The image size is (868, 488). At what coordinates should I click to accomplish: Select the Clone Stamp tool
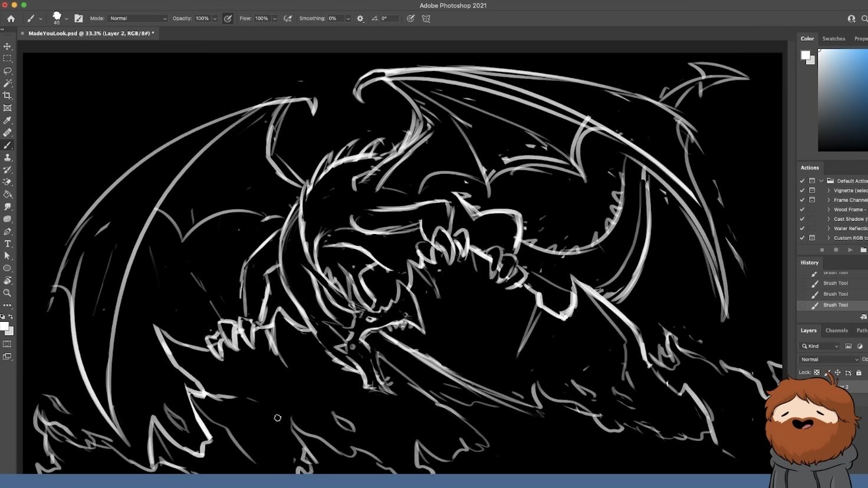coord(7,157)
